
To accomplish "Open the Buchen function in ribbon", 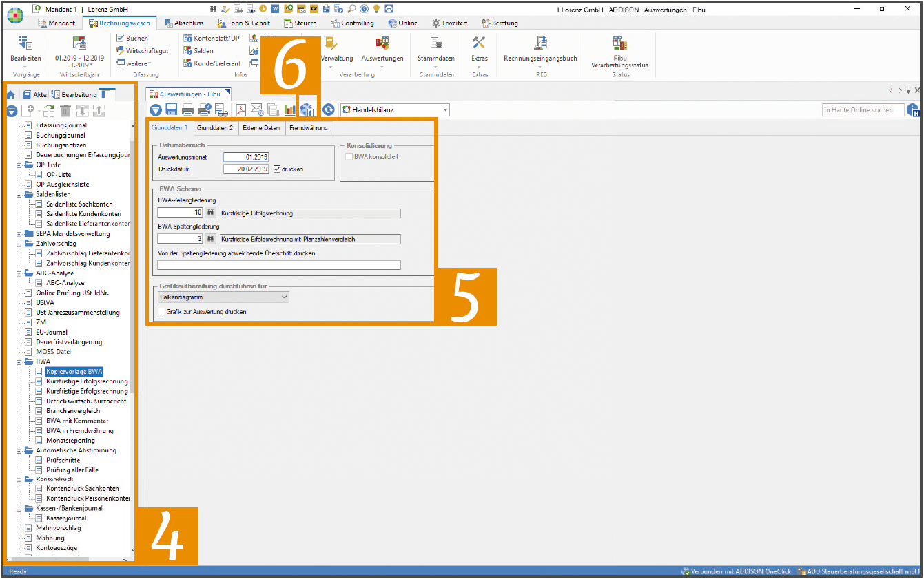I will click(132, 39).
